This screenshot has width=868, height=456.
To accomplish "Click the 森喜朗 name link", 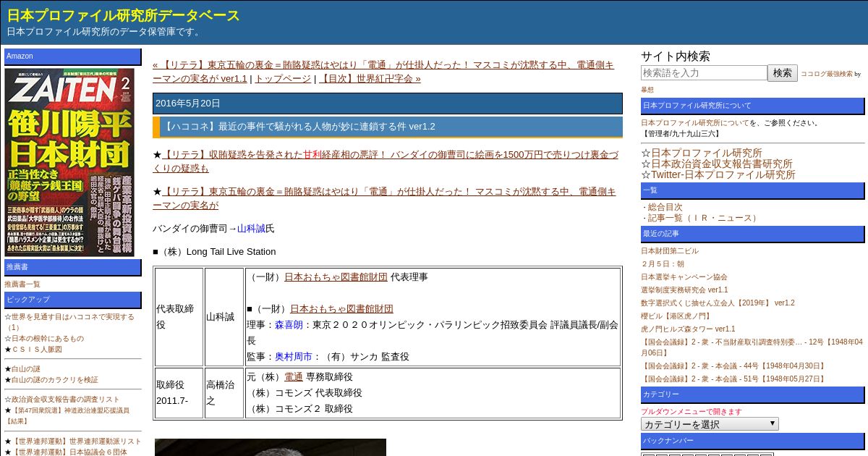I will [x=289, y=325].
